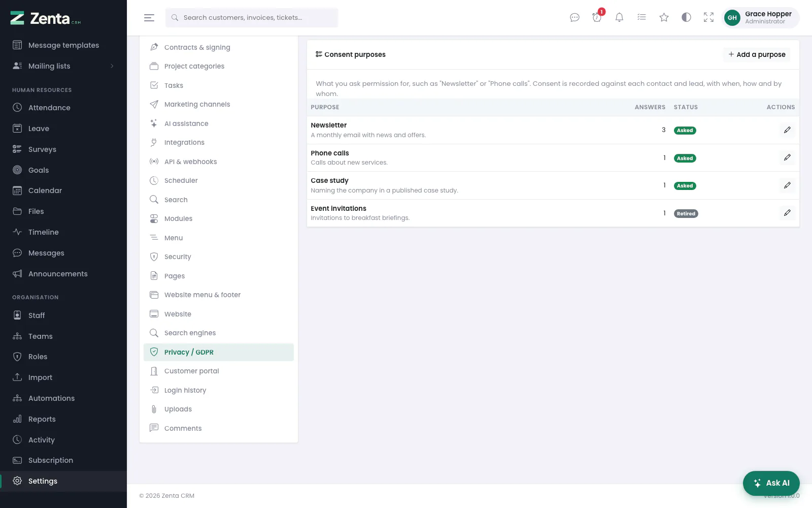Image resolution: width=812 pixels, height=508 pixels.
Task: Open the timer icon with red badge
Action: pos(597,18)
